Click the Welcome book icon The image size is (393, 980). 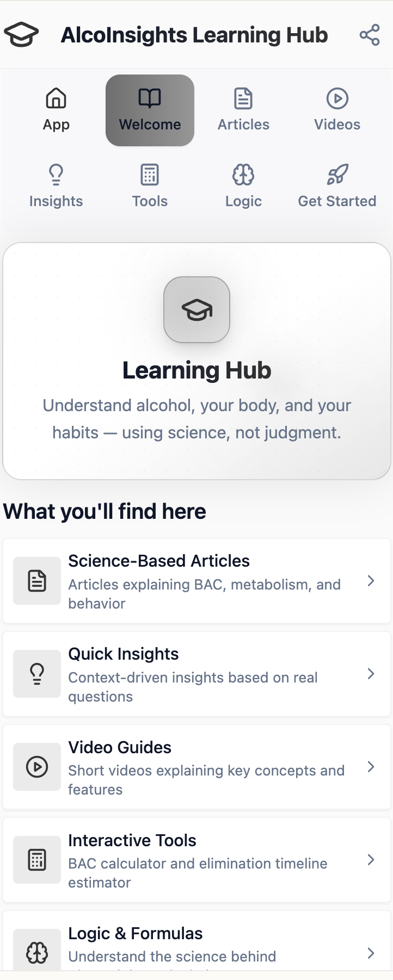[x=150, y=98]
